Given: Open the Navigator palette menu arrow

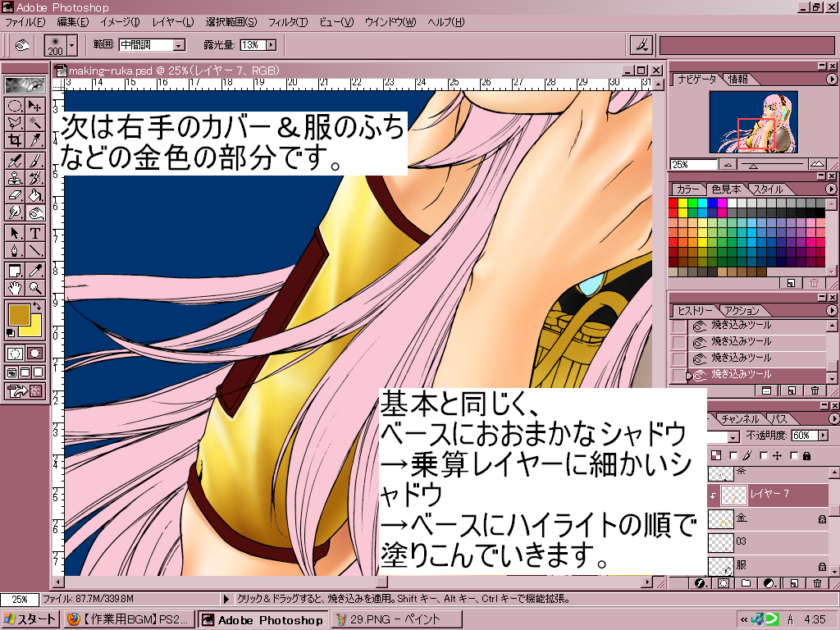Looking at the screenshot, I should click(831, 80).
